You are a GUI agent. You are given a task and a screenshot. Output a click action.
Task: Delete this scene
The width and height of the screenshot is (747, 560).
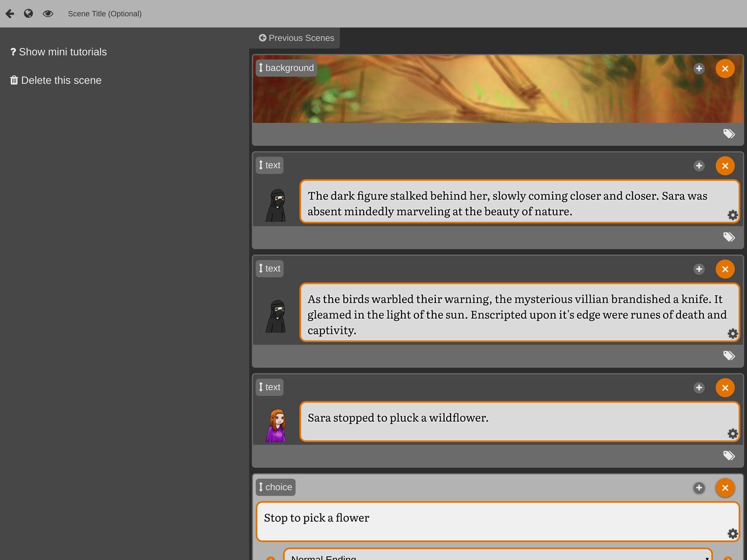click(56, 80)
